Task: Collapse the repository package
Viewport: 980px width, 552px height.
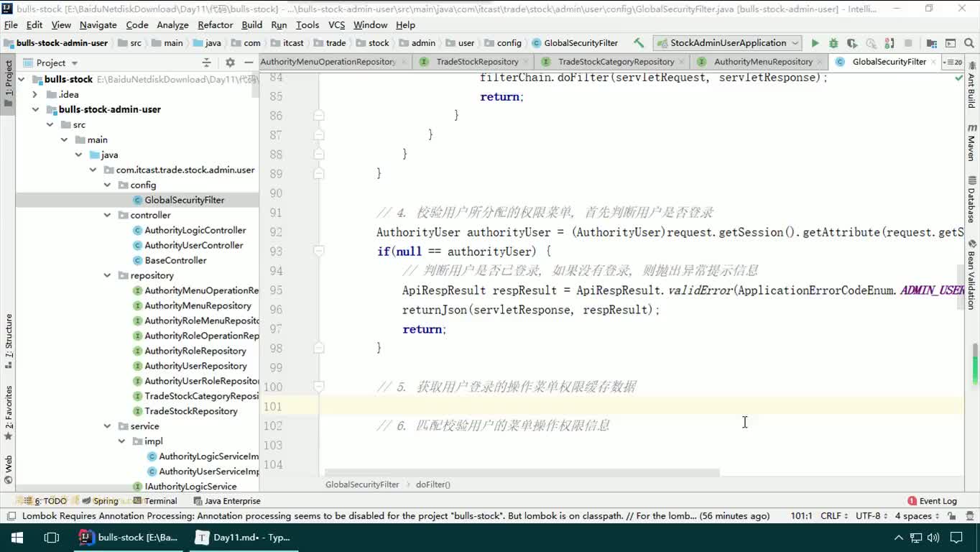Action: click(107, 275)
